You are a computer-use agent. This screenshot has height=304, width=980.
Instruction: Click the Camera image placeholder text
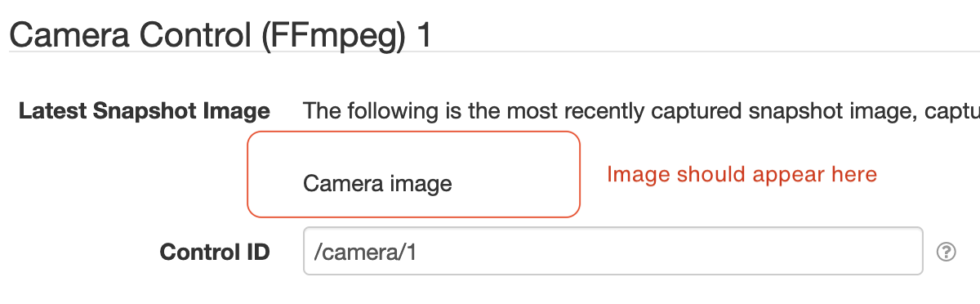click(x=377, y=183)
